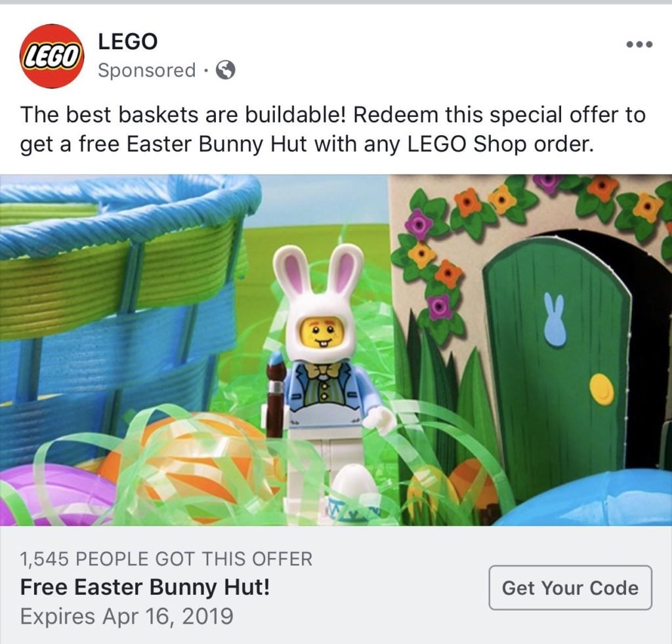Click the public globe audience icon
The height and width of the screenshot is (644, 672).
point(225,70)
